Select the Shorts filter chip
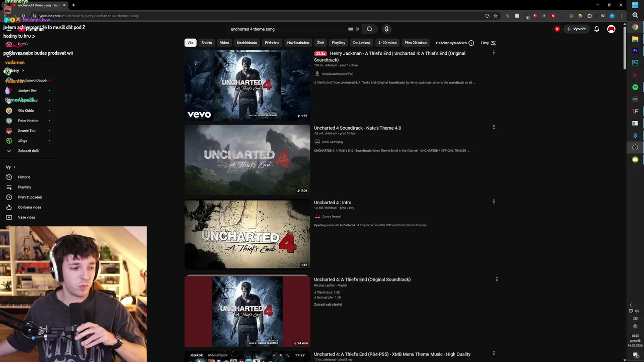The width and height of the screenshot is (644, 362). [207, 43]
